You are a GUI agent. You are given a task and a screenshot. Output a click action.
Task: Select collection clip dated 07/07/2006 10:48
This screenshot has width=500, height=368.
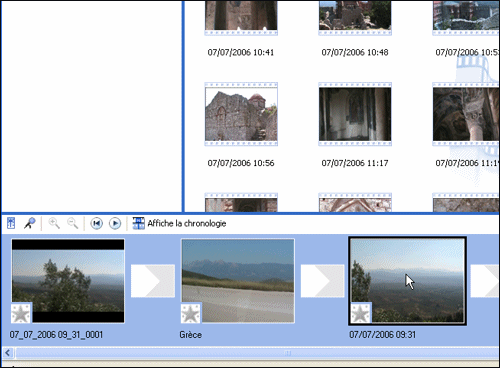point(355,18)
